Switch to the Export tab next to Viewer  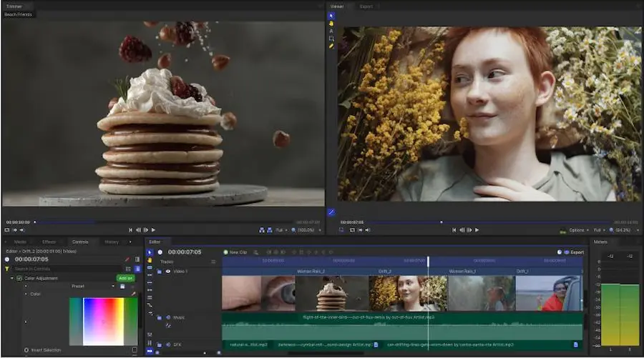(366, 6)
